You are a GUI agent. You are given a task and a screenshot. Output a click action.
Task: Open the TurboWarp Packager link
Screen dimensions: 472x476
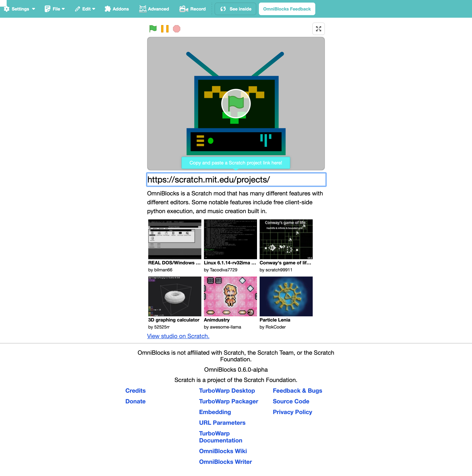[228, 401]
